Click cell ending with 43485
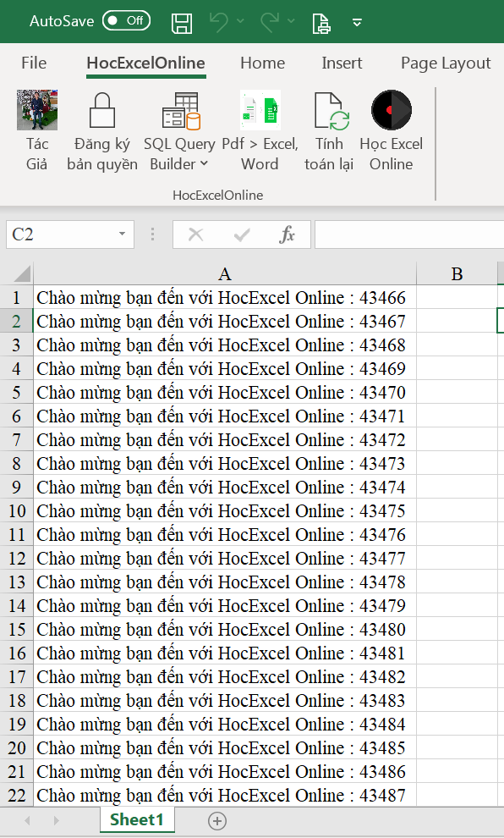Image resolution: width=504 pixels, height=838 pixels. (x=225, y=747)
